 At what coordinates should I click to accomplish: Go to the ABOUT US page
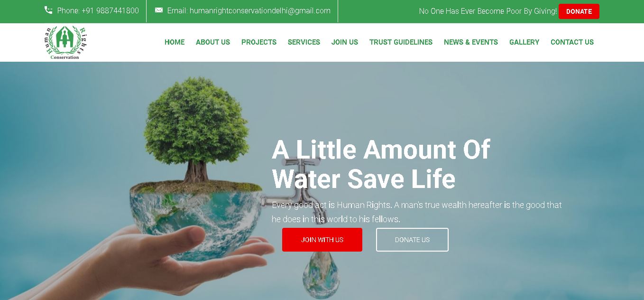point(213,42)
